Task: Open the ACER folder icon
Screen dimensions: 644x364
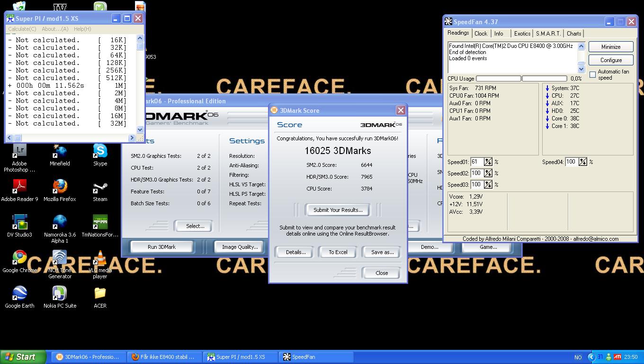Action: tap(100, 297)
